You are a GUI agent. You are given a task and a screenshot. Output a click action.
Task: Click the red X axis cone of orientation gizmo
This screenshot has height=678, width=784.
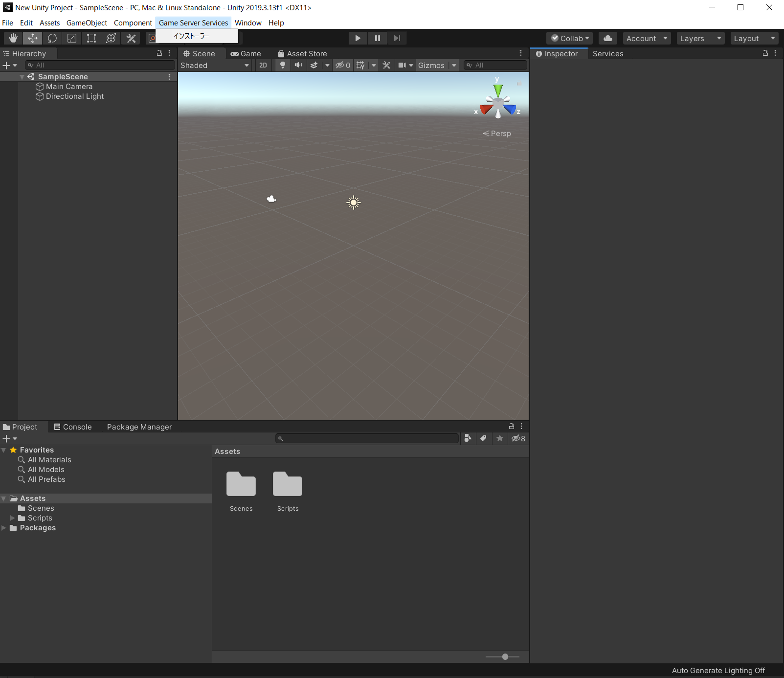point(486,109)
